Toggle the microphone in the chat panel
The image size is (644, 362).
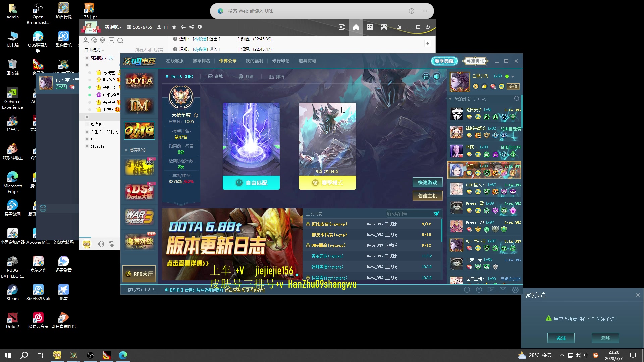[x=112, y=244]
